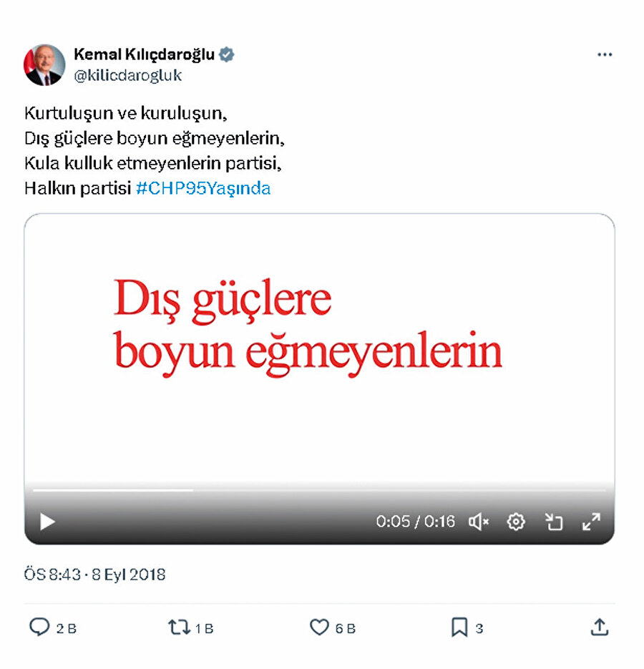Viewport: 644px width, 669px height.
Task: Like the tweet with the heart icon
Action: (319, 628)
